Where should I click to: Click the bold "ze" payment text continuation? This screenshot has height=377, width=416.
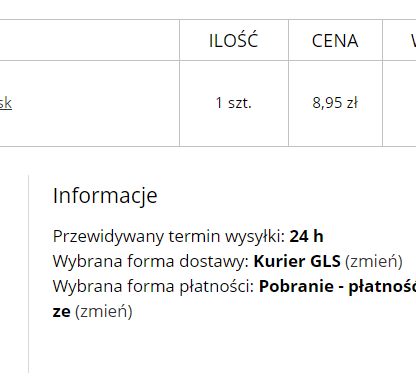pyautogui.click(x=61, y=312)
